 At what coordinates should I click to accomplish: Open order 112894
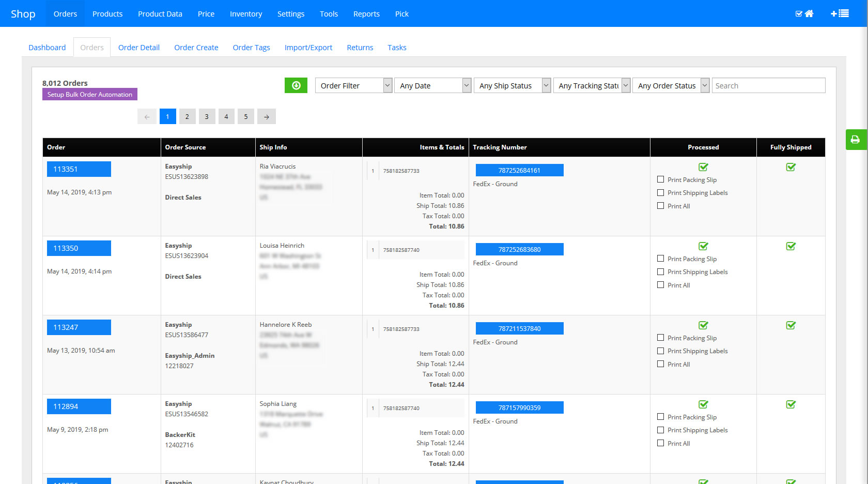(79, 406)
